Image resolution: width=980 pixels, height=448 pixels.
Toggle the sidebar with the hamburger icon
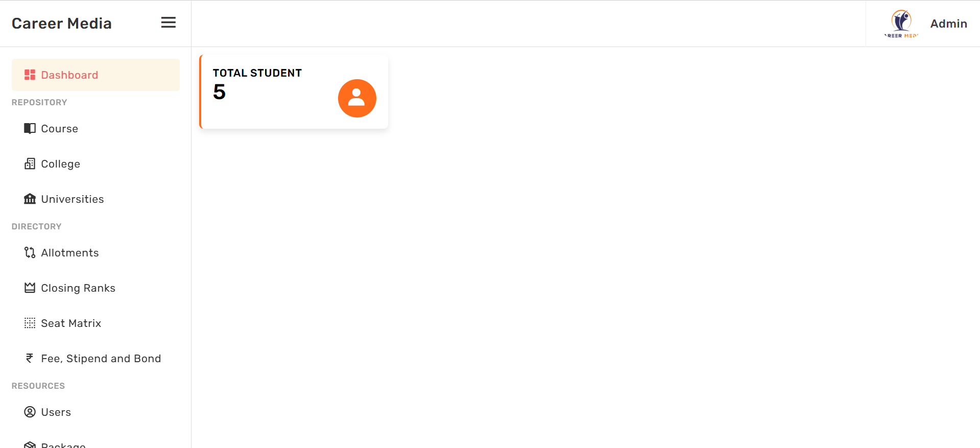pyautogui.click(x=169, y=22)
